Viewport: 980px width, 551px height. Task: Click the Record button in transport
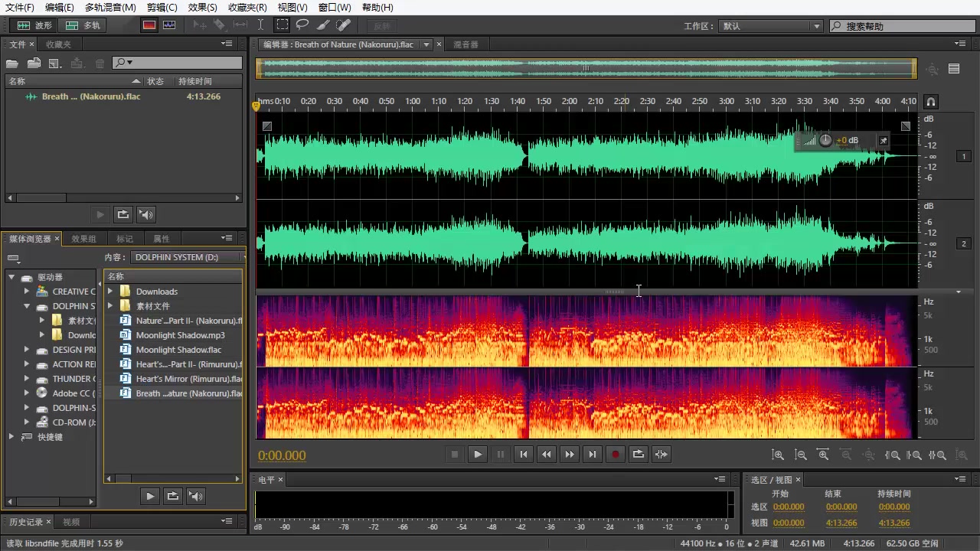[x=615, y=454]
